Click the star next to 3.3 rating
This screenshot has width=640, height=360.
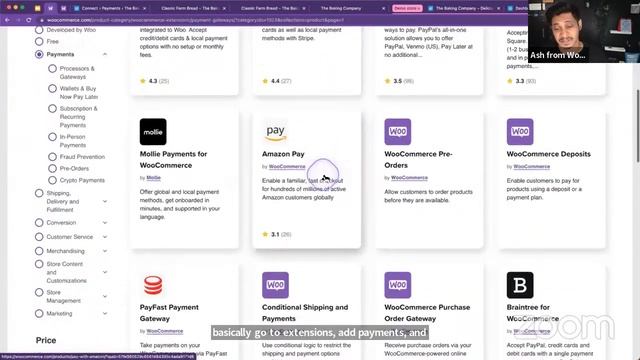coord(510,81)
